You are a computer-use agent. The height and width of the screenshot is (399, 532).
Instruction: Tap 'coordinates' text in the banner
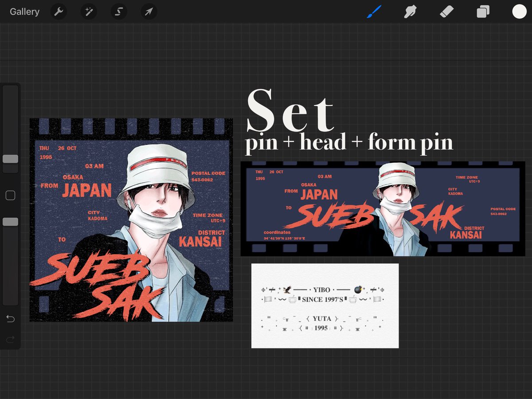(x=277, y=232)
